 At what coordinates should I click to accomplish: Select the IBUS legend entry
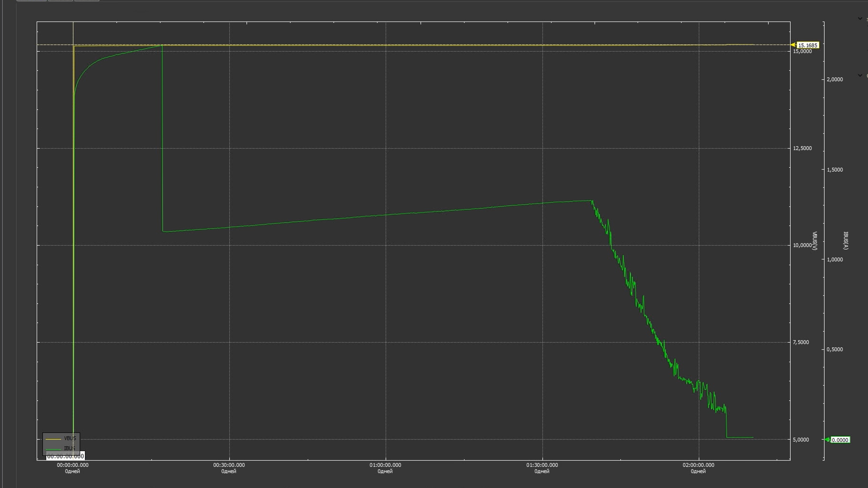pyautogui.click(x=69, y=448)
